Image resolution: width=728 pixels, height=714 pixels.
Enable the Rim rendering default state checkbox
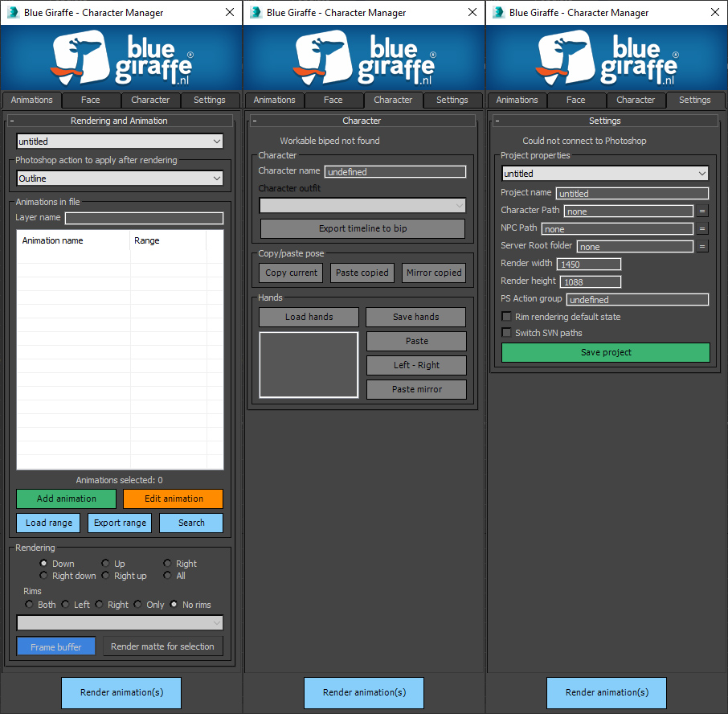[x=506, y=317]
